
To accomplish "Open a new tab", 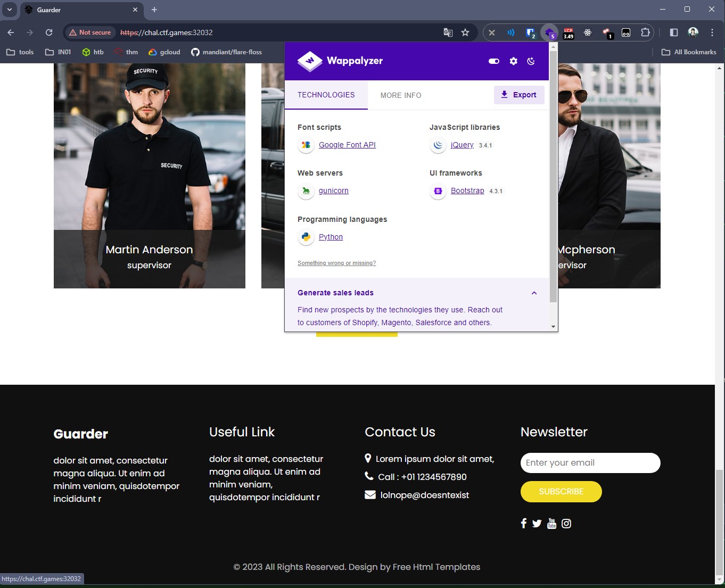I will coord(154,10).
